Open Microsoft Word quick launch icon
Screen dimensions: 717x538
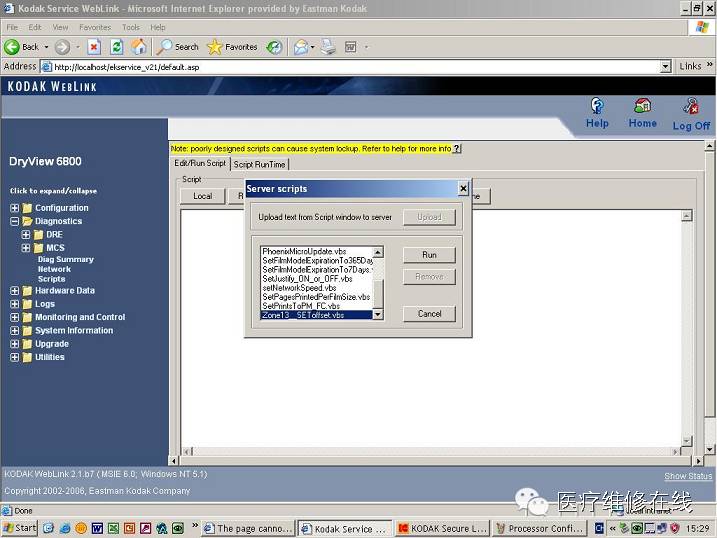click(97, 528)
